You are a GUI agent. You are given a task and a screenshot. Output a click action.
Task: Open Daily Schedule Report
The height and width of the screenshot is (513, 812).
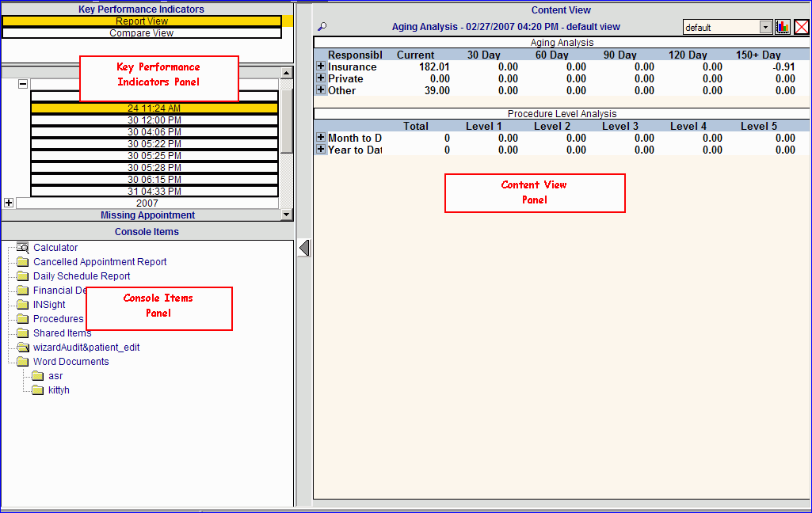click(x=82, y=276)
